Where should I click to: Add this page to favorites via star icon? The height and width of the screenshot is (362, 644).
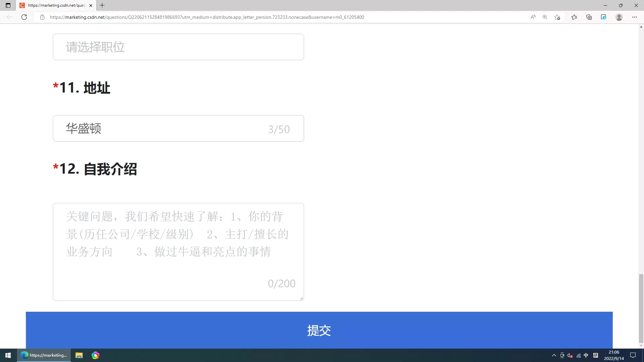pyautogui.click(x=557, y=17)
